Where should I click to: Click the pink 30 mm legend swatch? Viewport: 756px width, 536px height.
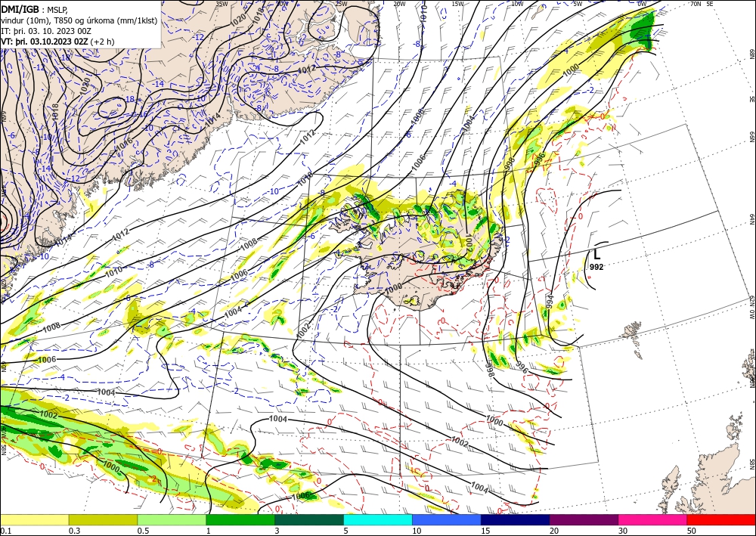(x=653, y=520)
